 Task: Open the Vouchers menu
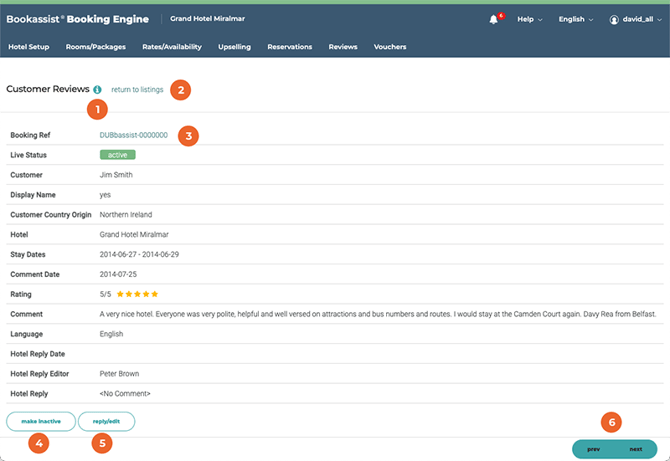tap(390, 47)
